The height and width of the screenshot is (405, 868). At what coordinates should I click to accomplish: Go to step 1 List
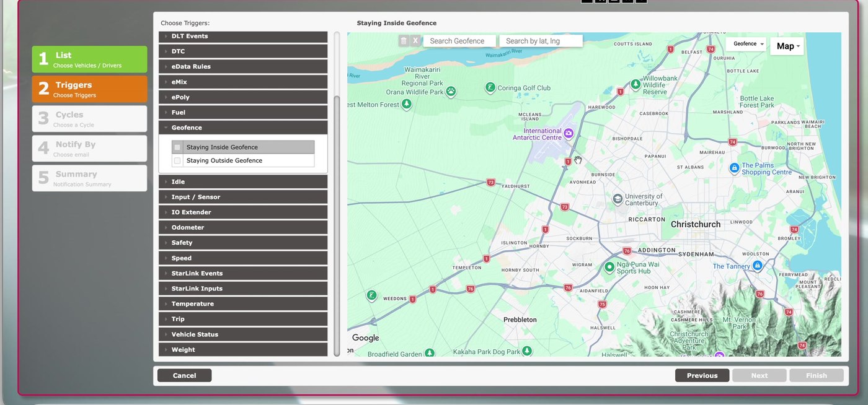90,59
